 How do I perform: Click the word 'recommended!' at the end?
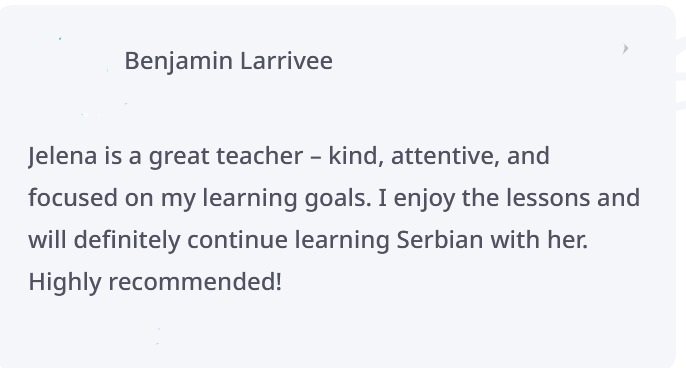click(x=195, y=282)
